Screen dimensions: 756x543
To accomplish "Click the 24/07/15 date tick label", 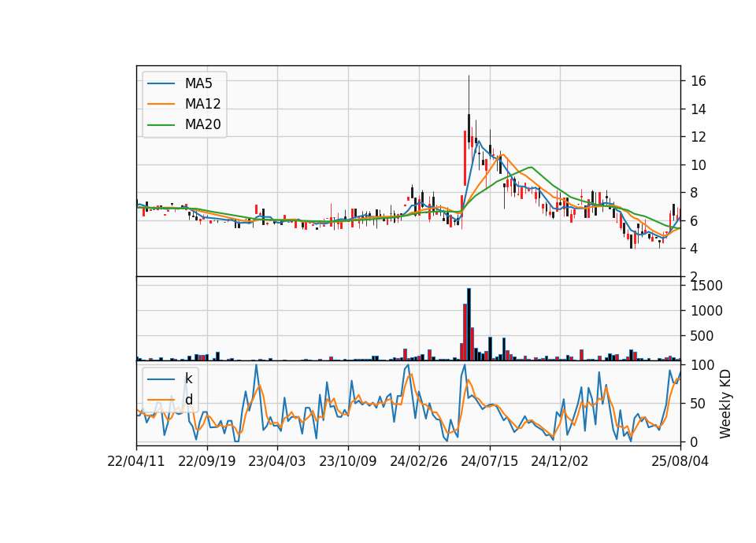I will coord(489,461).
